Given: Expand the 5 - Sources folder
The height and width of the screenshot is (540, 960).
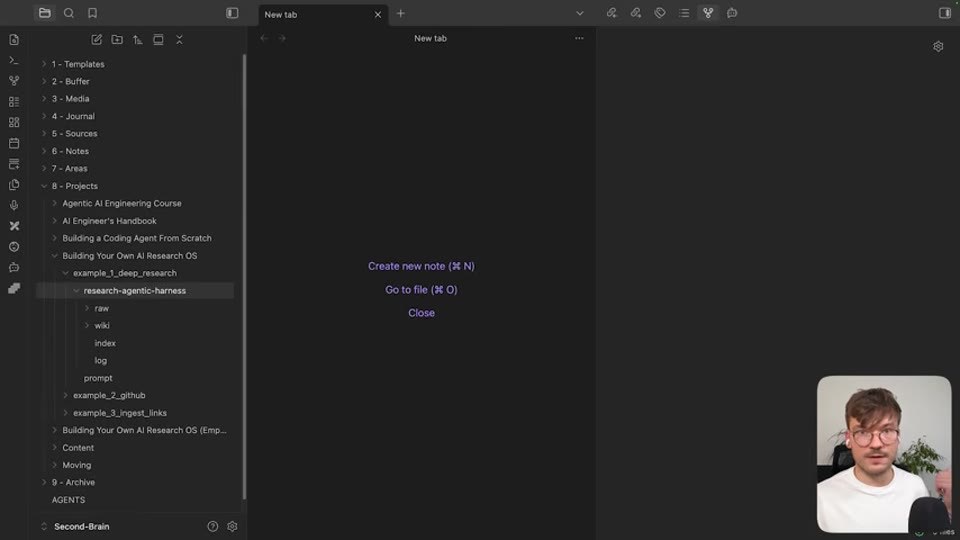Looking at the screenshot, I should coord(74,133).
